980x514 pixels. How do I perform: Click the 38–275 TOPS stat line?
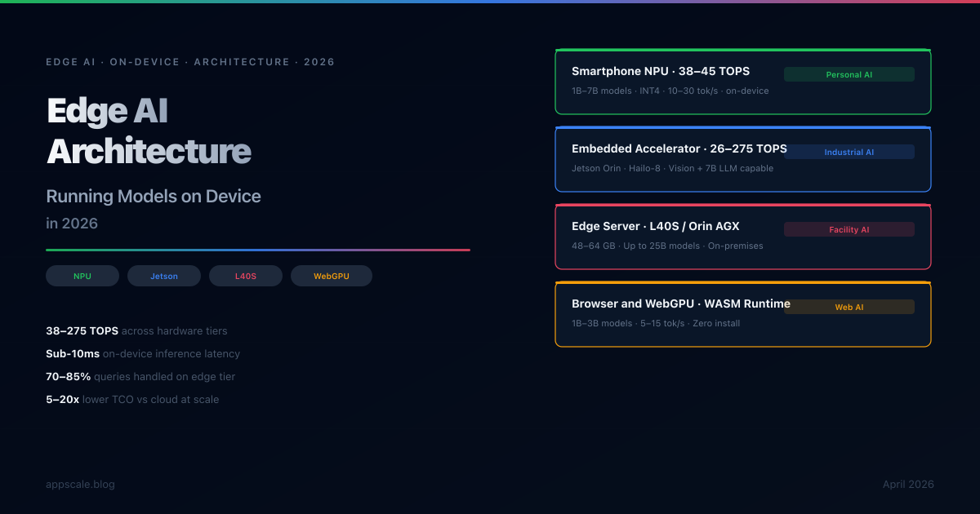coord(136,331)
